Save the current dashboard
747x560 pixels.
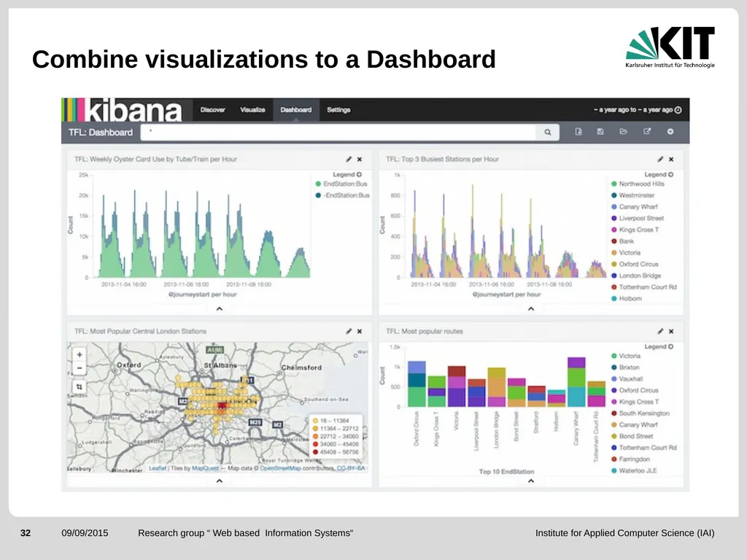click(600, 131)
